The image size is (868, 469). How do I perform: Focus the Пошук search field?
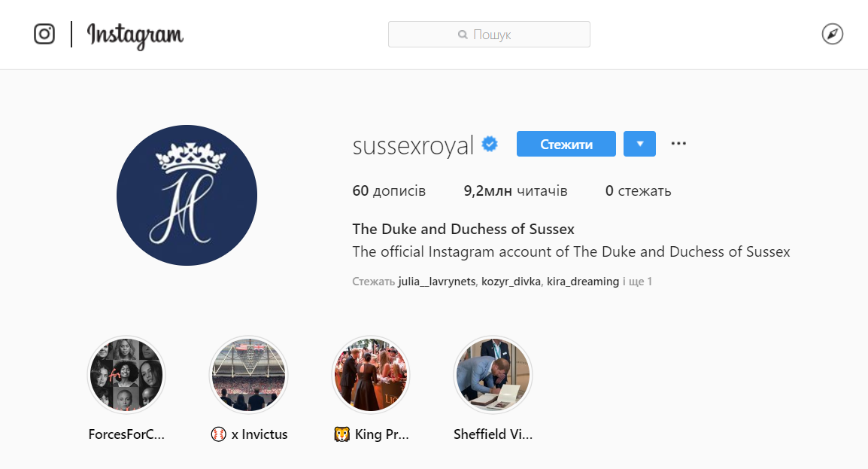[489, 35]
